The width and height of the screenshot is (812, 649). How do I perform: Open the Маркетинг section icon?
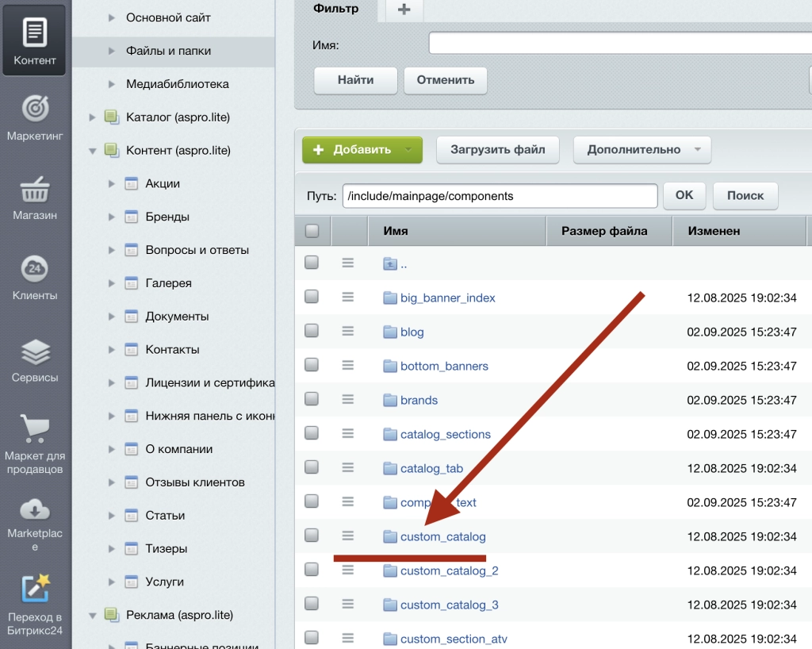tap(35, 109)
